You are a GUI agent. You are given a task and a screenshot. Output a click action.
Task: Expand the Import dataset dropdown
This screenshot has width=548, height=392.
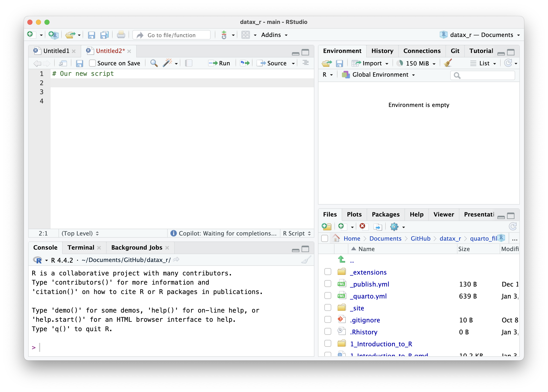[x=387, y=63]
